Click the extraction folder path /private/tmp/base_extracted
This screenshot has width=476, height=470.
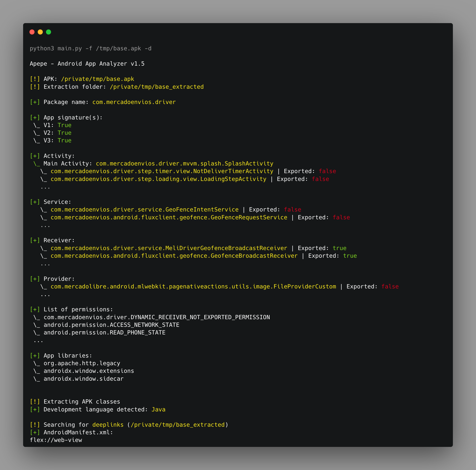tap(157, 87)
